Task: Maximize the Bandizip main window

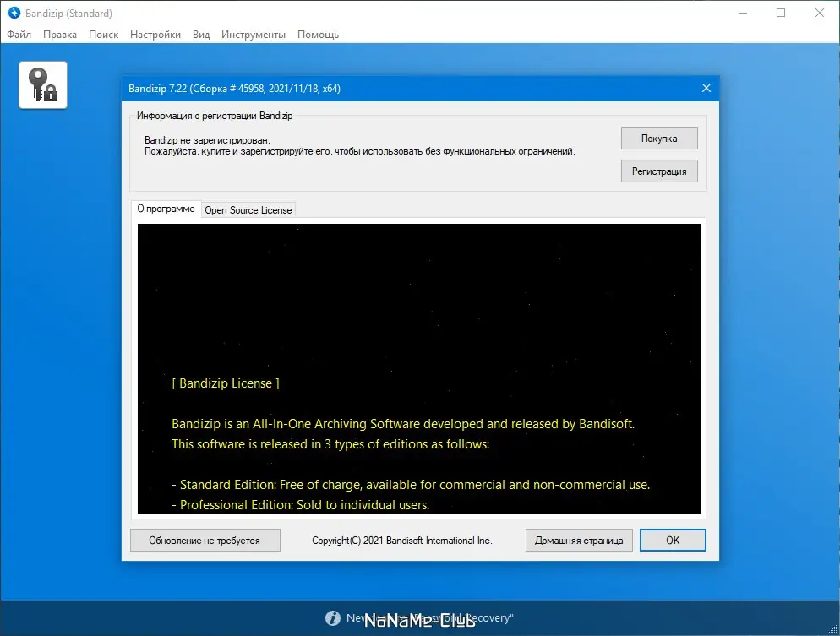Action: point(781,13)
